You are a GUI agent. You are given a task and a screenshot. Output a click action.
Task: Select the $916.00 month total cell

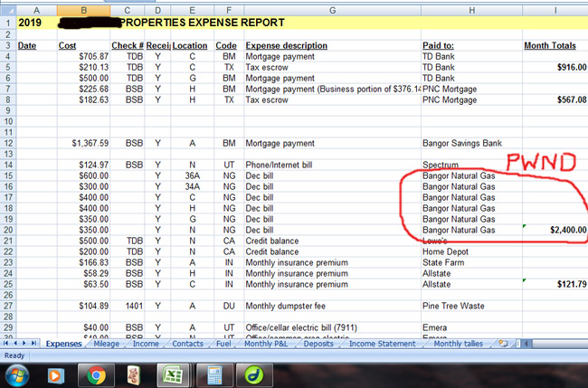pyautogui.click(x=555, y=68)
